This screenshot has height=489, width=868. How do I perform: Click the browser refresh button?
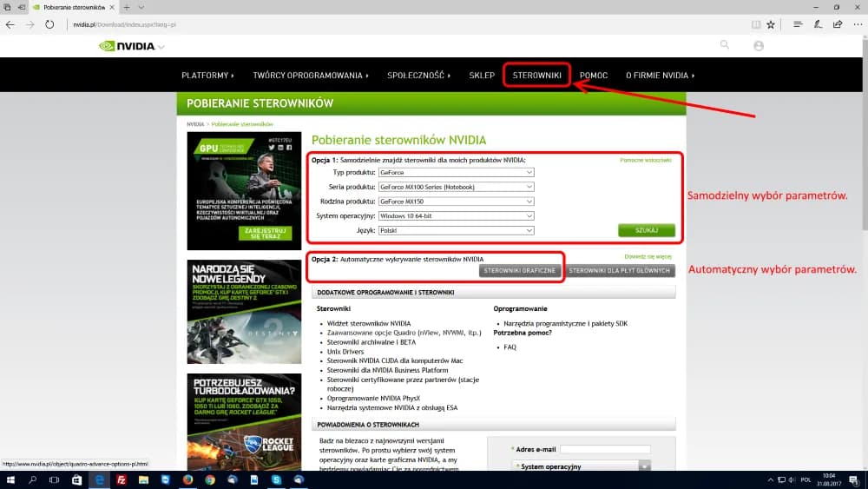pos(50,24)
